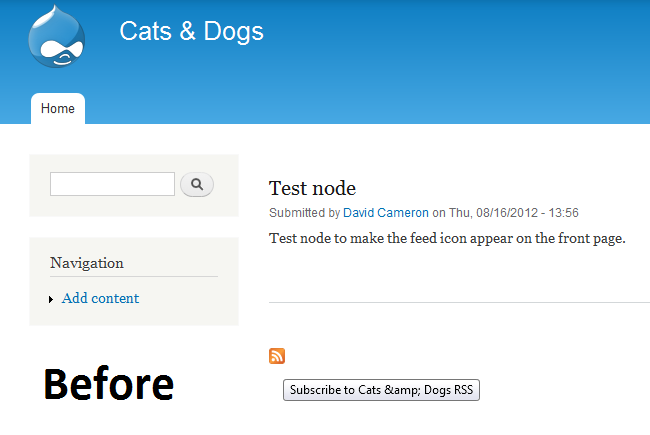Click the Subscribe to Cats & Dogs RSS tooltip
The height and width of the screenshot is (435, 650).
tap(381, 390)
